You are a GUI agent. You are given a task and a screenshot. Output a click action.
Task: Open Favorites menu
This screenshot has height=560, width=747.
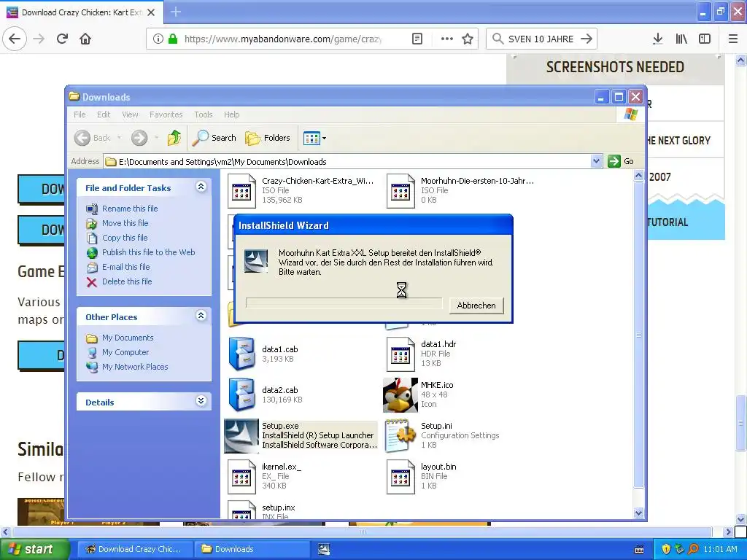pyautogui.click(x=166, y=114)
